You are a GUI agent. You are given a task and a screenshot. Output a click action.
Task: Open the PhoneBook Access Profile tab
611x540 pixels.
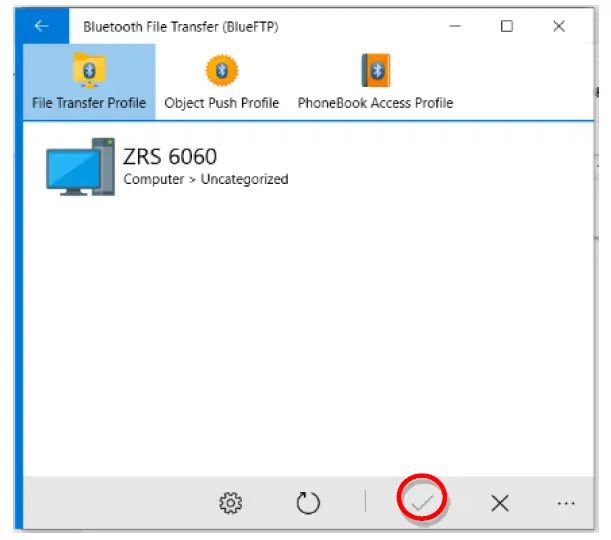coord(375,81)
